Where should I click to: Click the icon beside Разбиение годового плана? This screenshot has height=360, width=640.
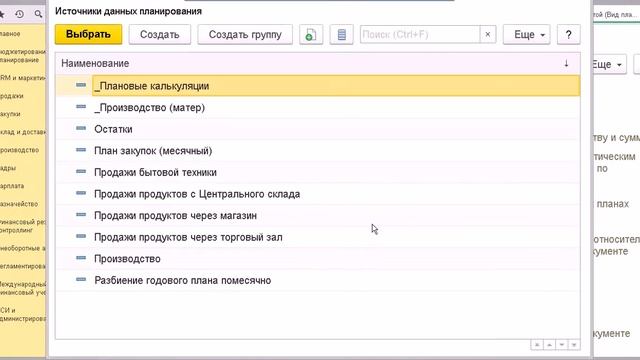(x=81, y=279)
